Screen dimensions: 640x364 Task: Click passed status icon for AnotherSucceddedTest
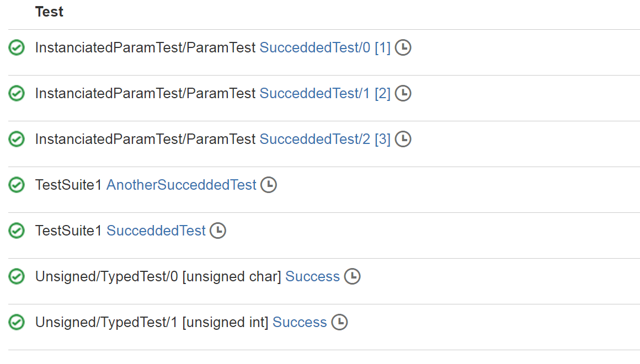[x=17, y=185]
